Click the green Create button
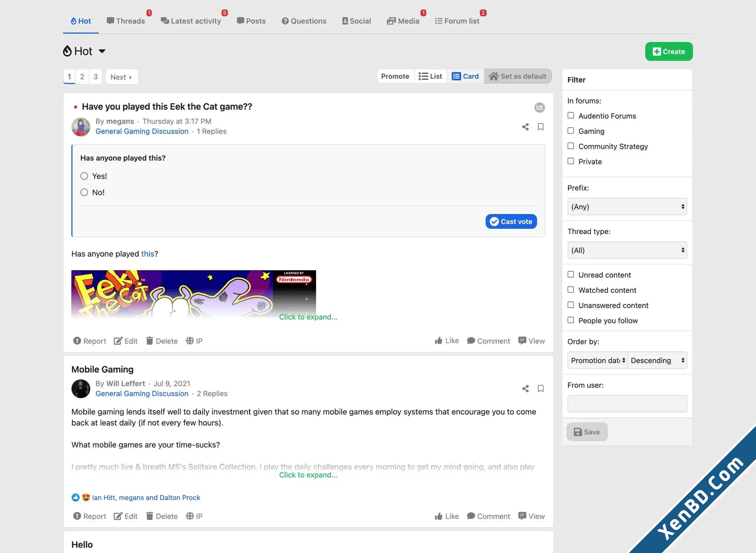 coord(669,52)
